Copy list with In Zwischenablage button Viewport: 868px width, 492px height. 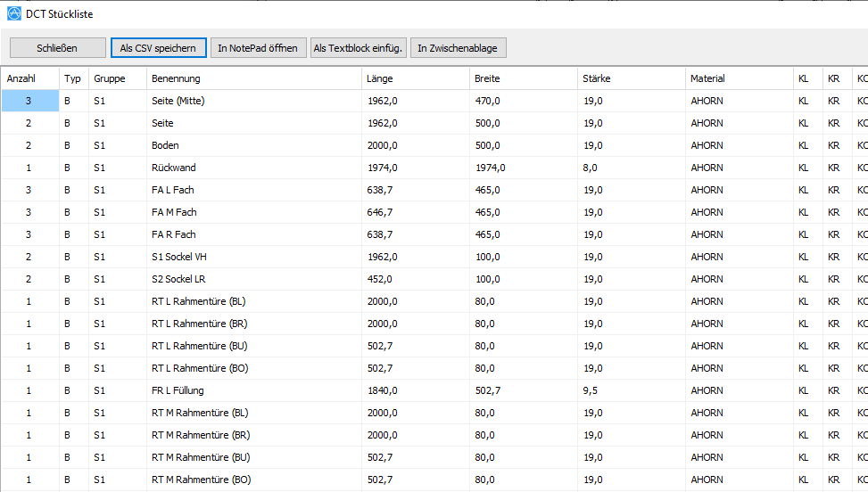[x=458, y=48]
